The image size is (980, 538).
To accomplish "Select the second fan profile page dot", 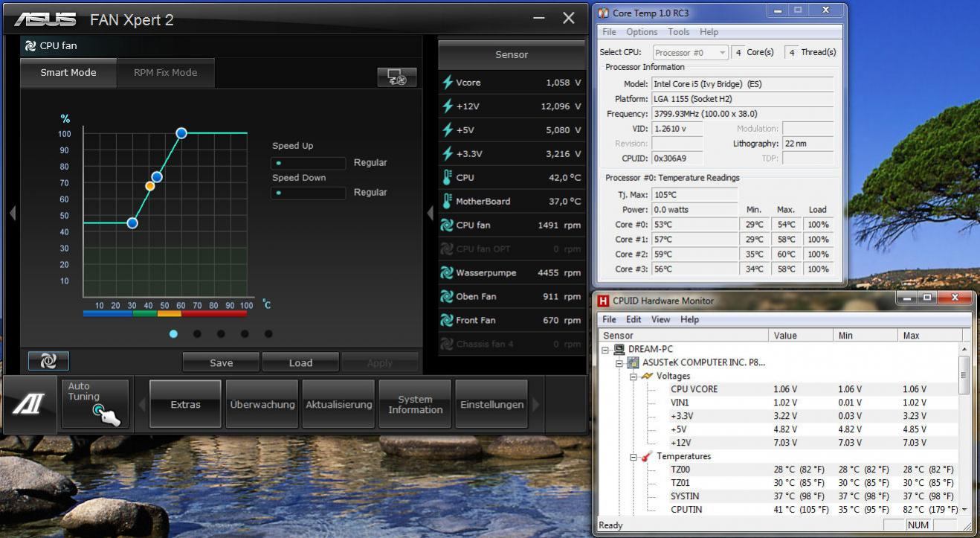I will coord(197,334).
